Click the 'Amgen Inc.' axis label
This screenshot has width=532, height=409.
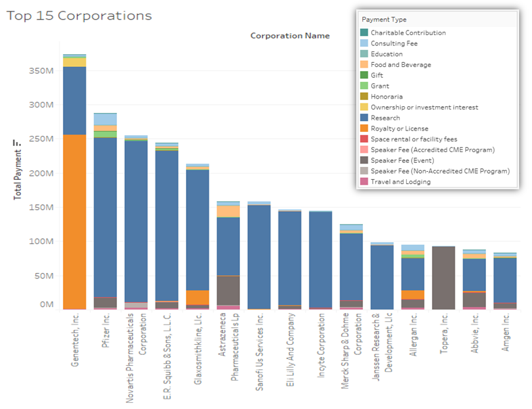click(505, 333)
